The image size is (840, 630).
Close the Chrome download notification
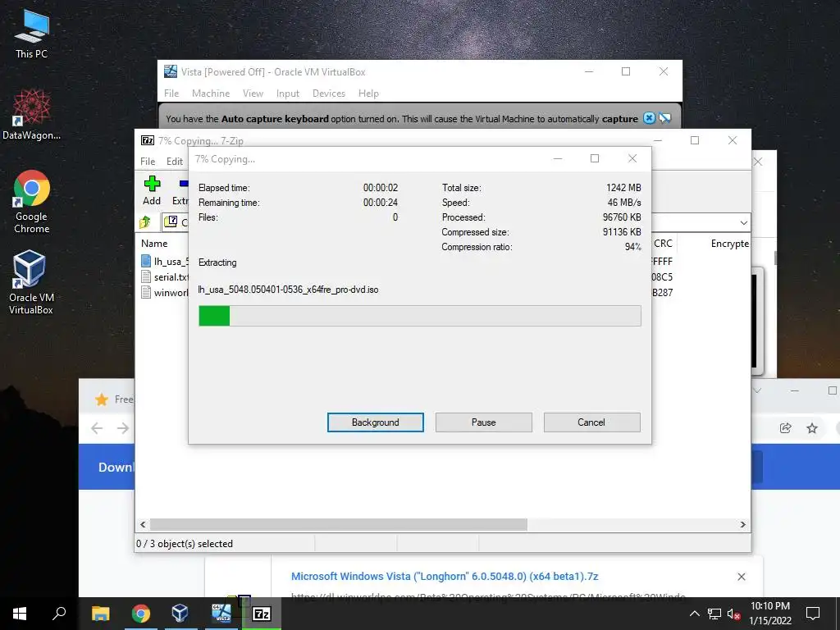742,577
